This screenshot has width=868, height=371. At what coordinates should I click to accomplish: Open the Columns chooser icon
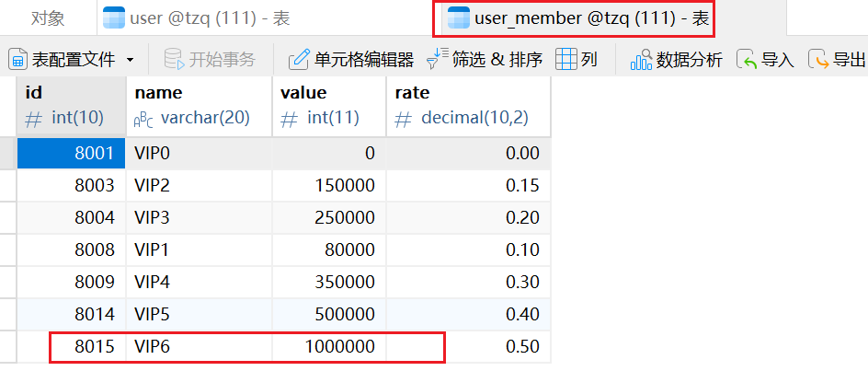(x=566, y=60)
